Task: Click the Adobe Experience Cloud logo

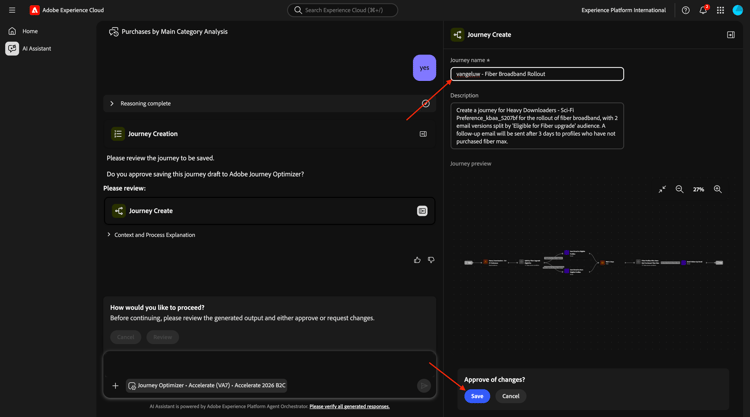Action: (x=34, y=10)
